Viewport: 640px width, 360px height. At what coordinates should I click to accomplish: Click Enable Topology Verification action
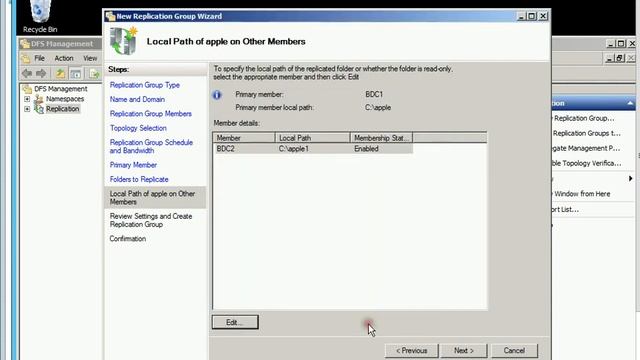(x=587, y=163)
